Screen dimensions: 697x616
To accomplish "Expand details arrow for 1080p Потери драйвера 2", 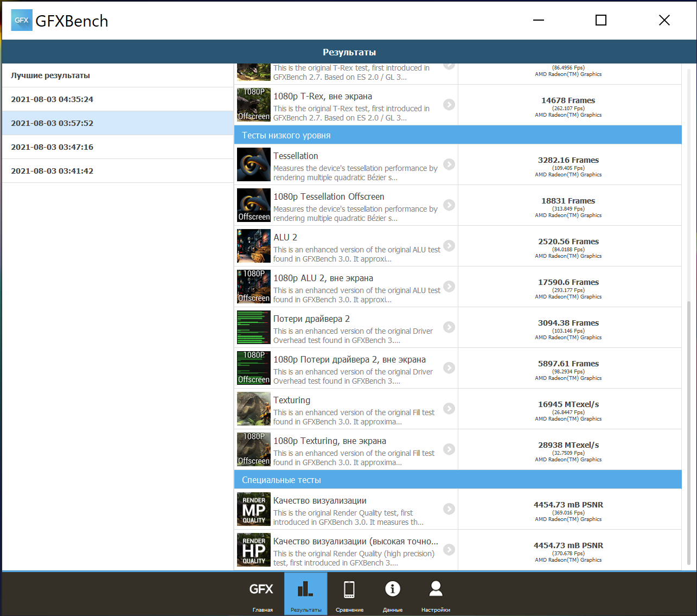I will coord(449,367).
